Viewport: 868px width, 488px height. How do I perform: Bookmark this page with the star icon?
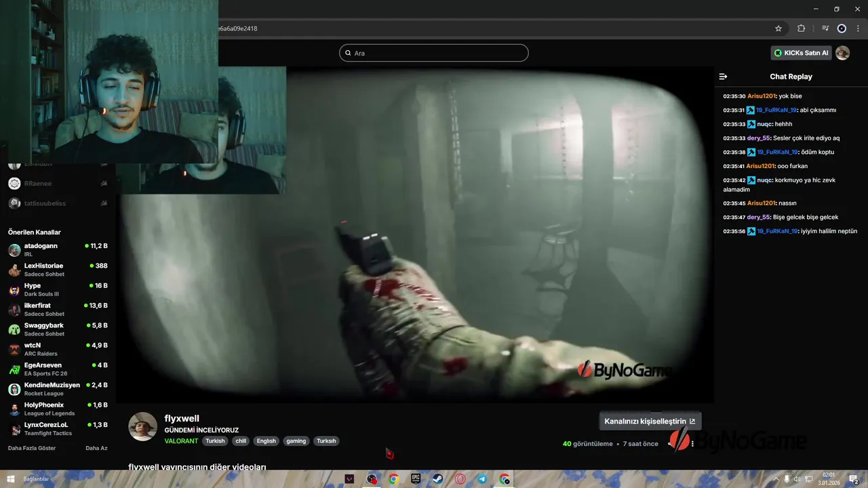[778, 28]
